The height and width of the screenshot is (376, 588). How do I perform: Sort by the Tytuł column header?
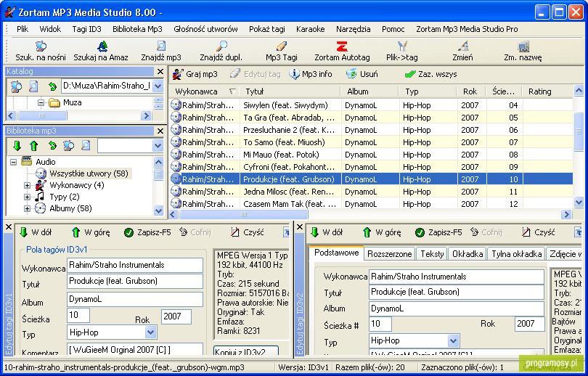[290, 91]
